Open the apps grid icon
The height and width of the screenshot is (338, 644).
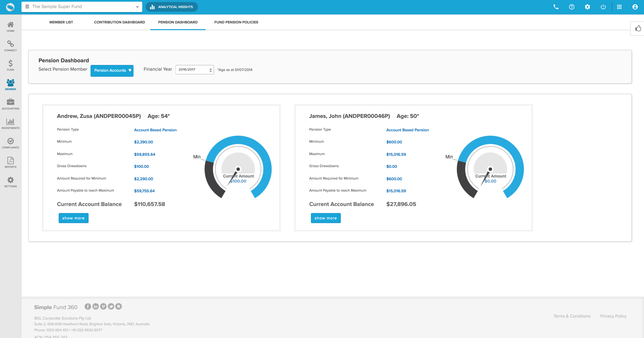tap(619, 7)
